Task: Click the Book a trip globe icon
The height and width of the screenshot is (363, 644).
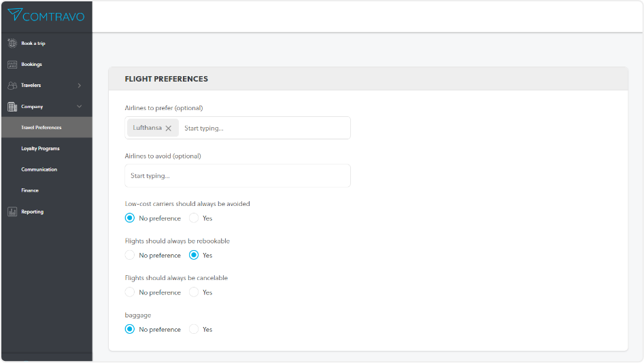Action: pyautogui.click(x=12, y=44)
